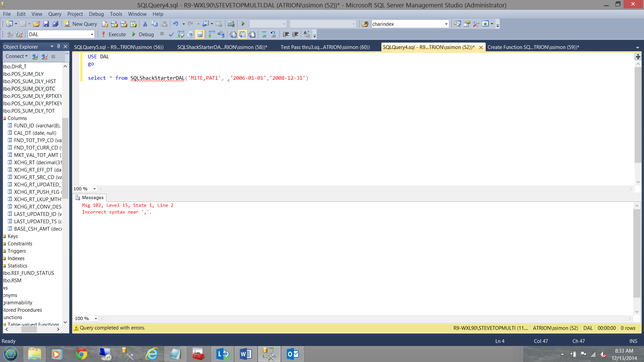
Task: Click the Object Explorer horizontal scrollbar thumb
Action: pos(29,329)
